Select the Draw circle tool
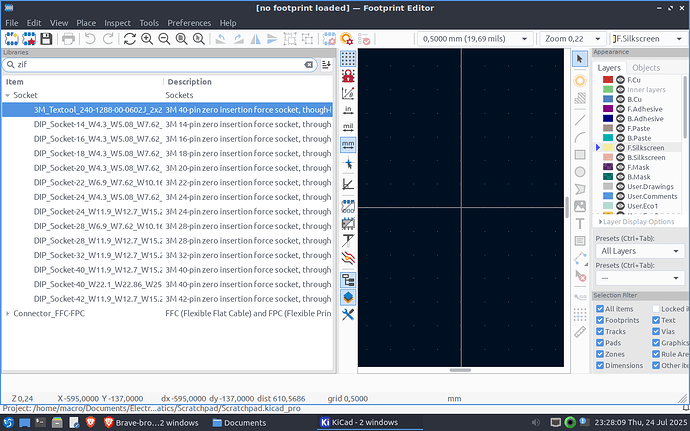The width and height of the screenshot is (690, 431). (580, 172)
